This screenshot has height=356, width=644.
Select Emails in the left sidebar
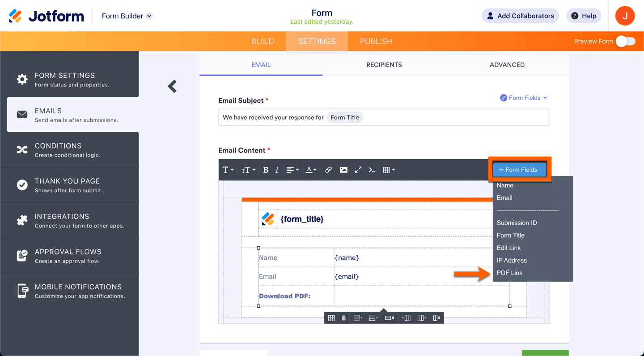pyautogui.click(x=73, y=114)
